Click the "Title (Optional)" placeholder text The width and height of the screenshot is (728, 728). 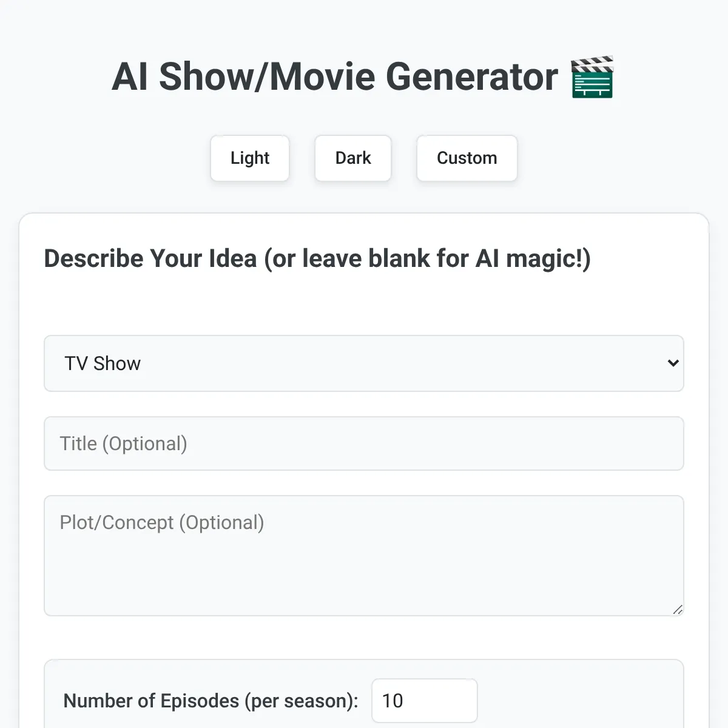(x=123, y=443)
